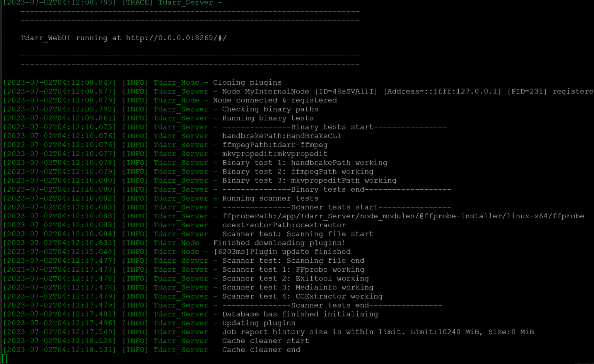Select the mkvpropedit:mkvpropedit log line

[275, 153]
